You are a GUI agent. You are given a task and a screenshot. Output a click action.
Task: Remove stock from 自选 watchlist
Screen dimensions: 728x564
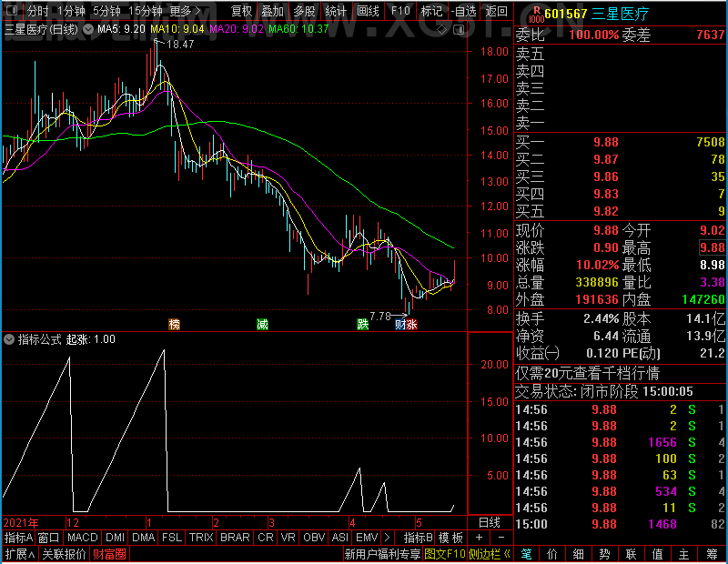click(x=464, y=11)
